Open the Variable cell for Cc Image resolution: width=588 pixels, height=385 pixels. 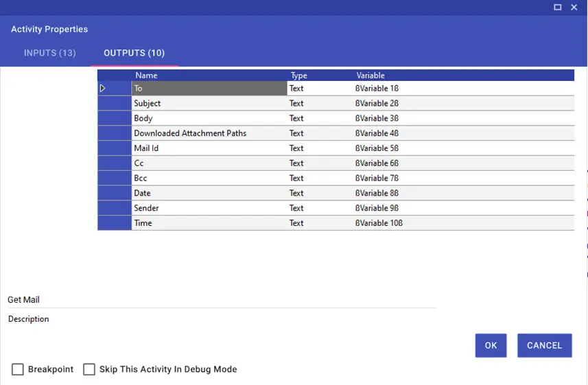point(464,163)
